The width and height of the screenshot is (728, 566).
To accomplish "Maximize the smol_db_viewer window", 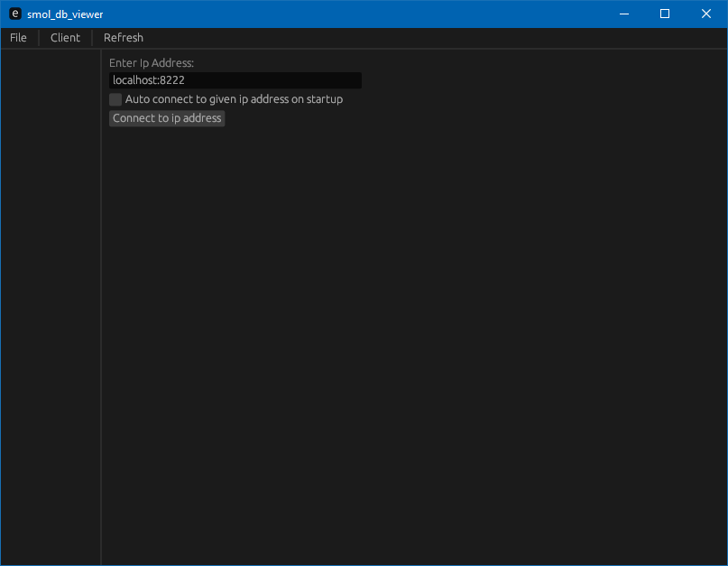I will click(x=665, y=14).
